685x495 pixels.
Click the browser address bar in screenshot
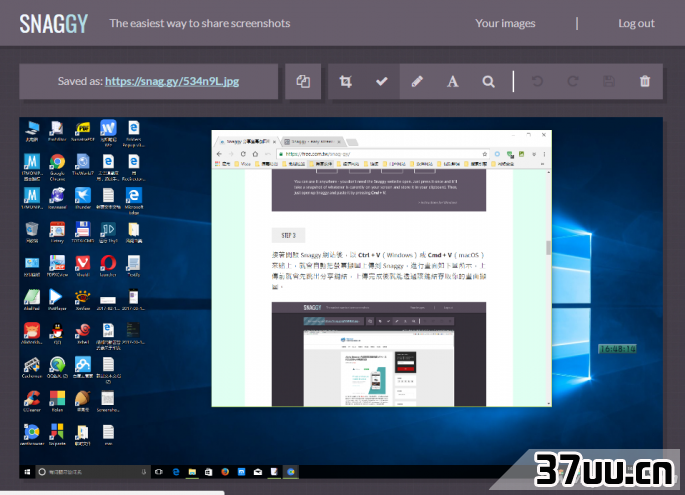(x=383, y=154)
